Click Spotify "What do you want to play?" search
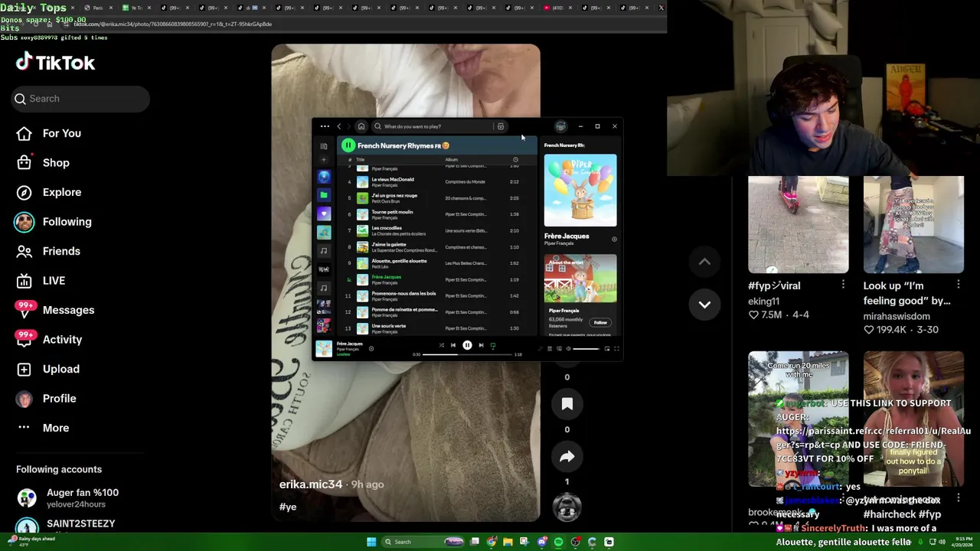This screenshot has height=551, width=980. point(433,126)
